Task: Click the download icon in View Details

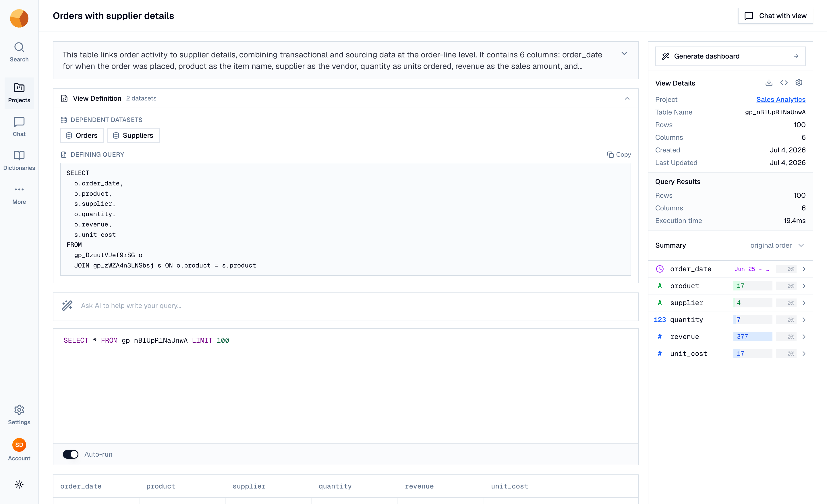Action: [769, 83]
